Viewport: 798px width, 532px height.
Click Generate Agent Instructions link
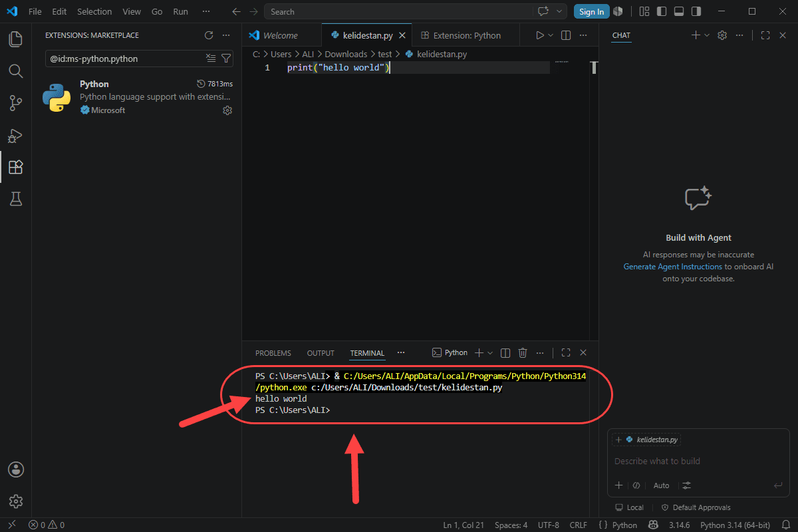coord(672,267)
